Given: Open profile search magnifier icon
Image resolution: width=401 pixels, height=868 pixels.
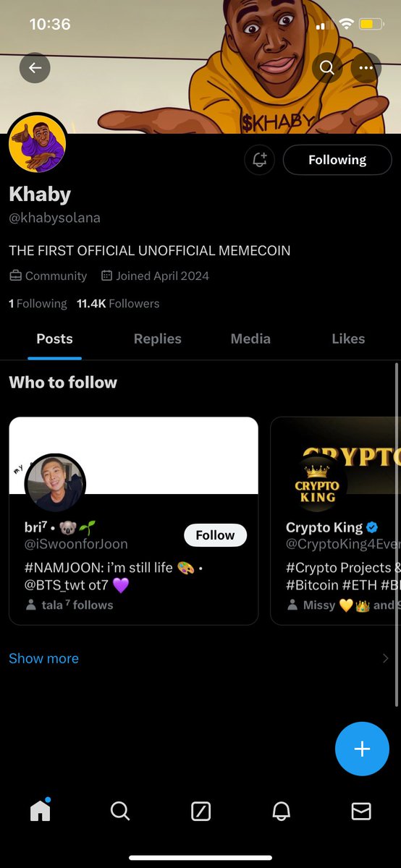Looking at the screenshot, I should [327, 68].
